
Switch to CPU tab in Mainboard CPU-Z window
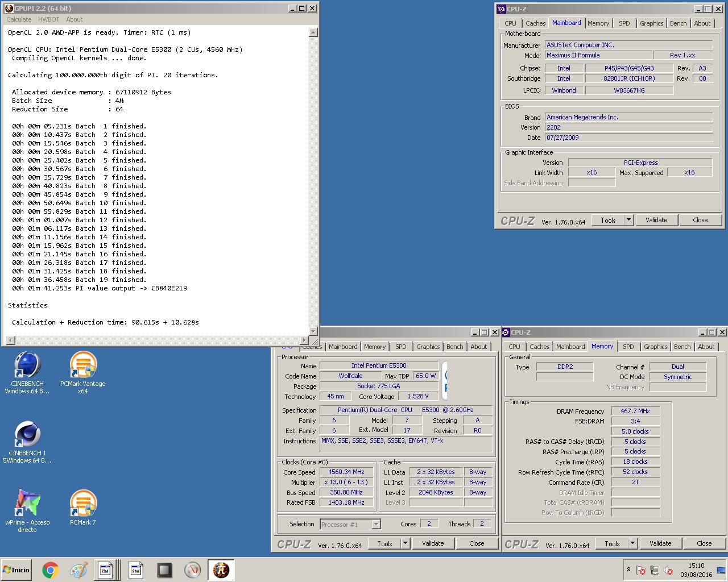pos(511,23)
